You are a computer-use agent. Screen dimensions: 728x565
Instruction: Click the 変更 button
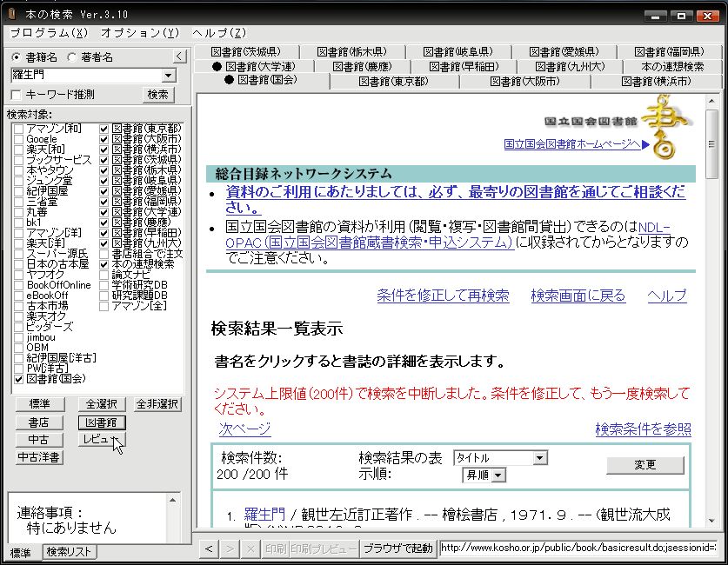click(x=645, y=465)
